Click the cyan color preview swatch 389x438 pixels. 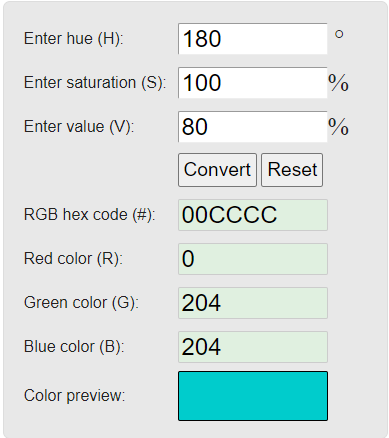[253, 396]
